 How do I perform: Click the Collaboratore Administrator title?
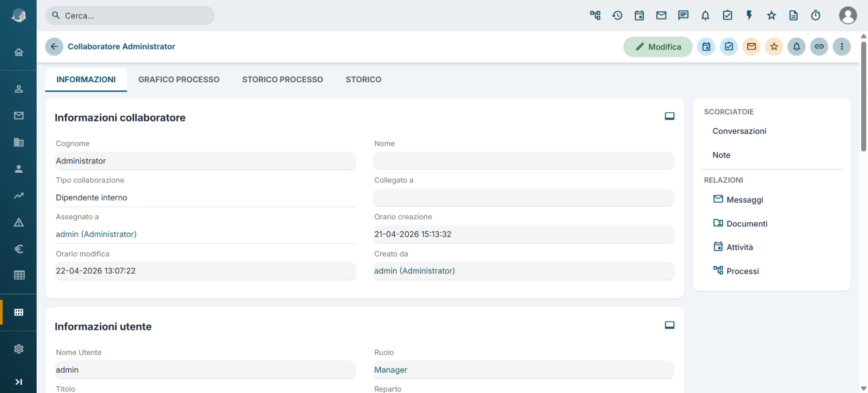tap(121, 47)
